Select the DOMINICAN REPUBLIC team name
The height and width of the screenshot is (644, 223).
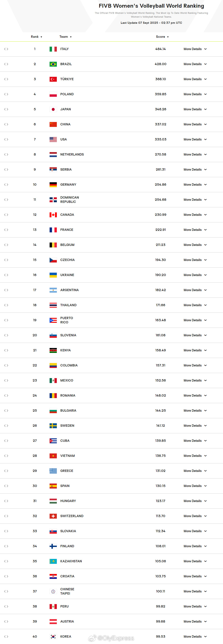[69, 199]
